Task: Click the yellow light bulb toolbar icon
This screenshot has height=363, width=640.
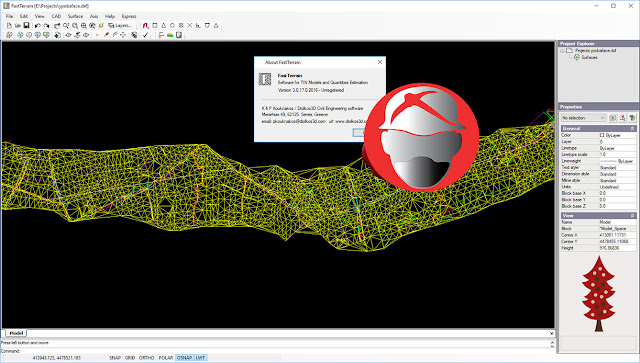Action: 101,25
